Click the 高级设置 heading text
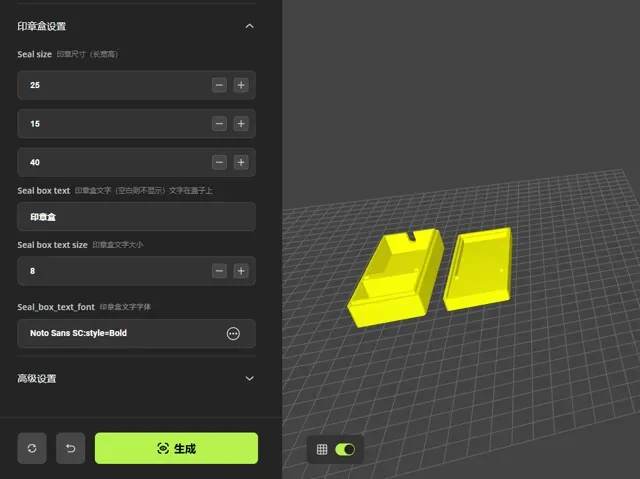The width and height of the screenshot is (640, 479). click(x=37, y=379)
